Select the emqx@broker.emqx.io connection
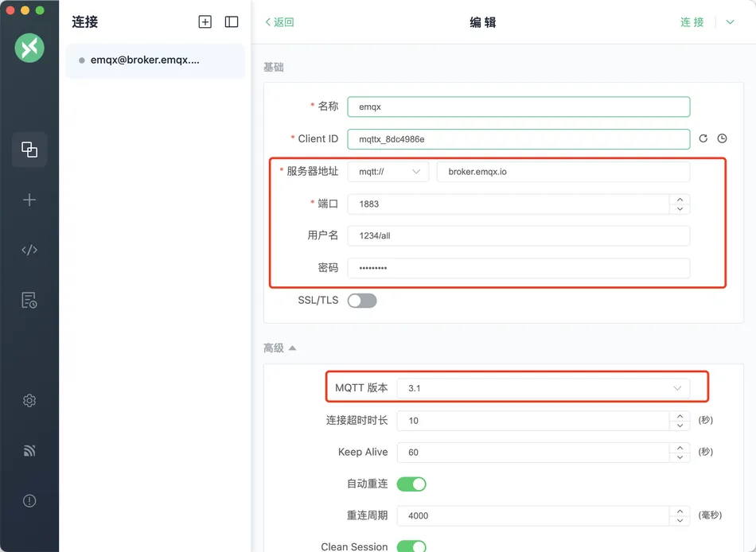The image size is (756, 552). 143,60
